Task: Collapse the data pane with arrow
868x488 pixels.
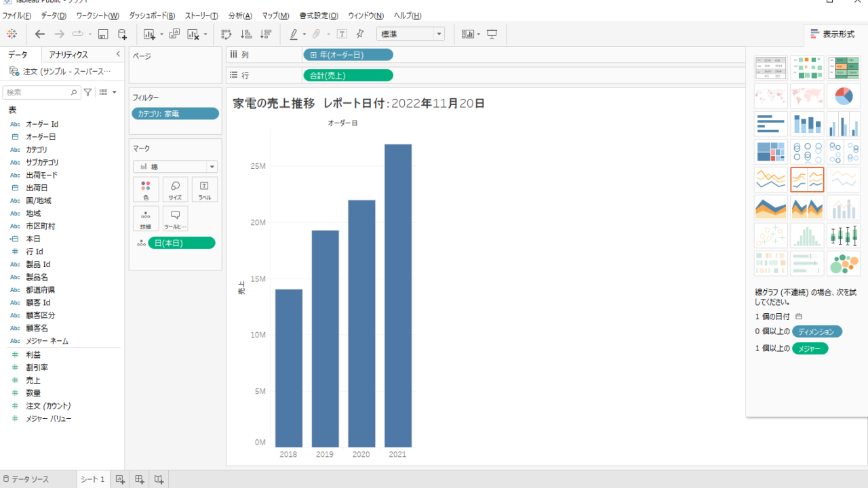Action: pos(118,54)
